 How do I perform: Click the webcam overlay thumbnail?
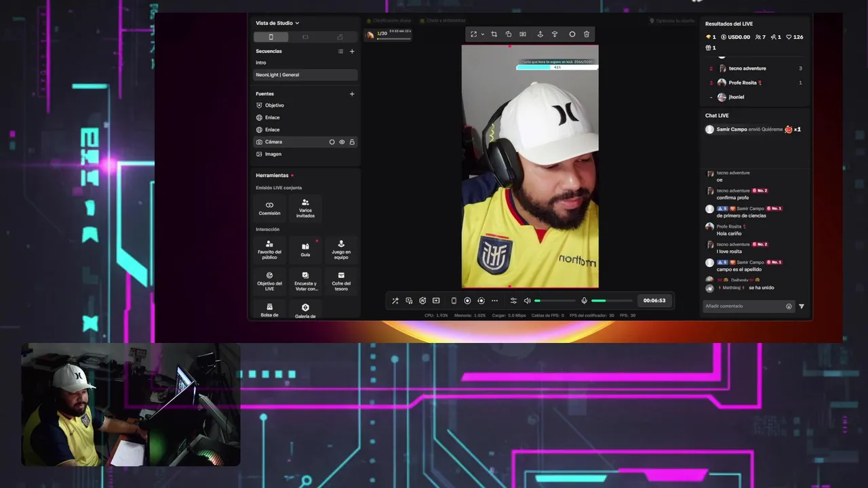[x=131, y=405]
